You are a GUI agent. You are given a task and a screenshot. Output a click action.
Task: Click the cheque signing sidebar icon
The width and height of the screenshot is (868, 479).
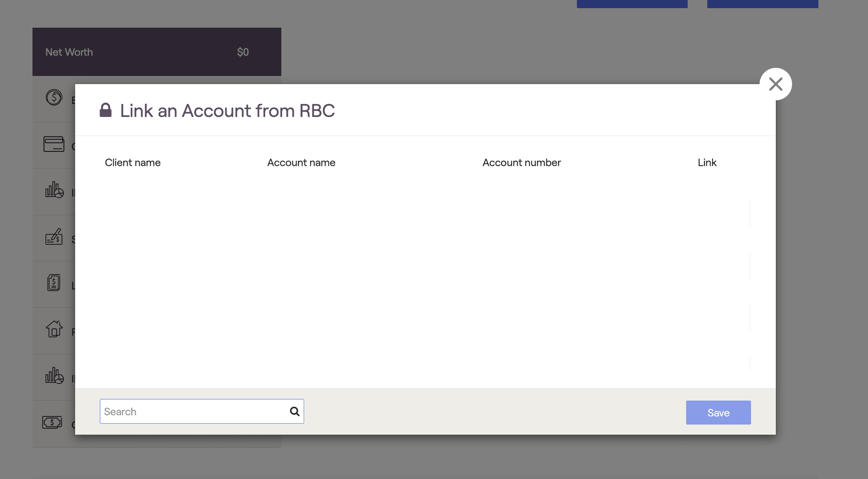[x=54, y=236]
